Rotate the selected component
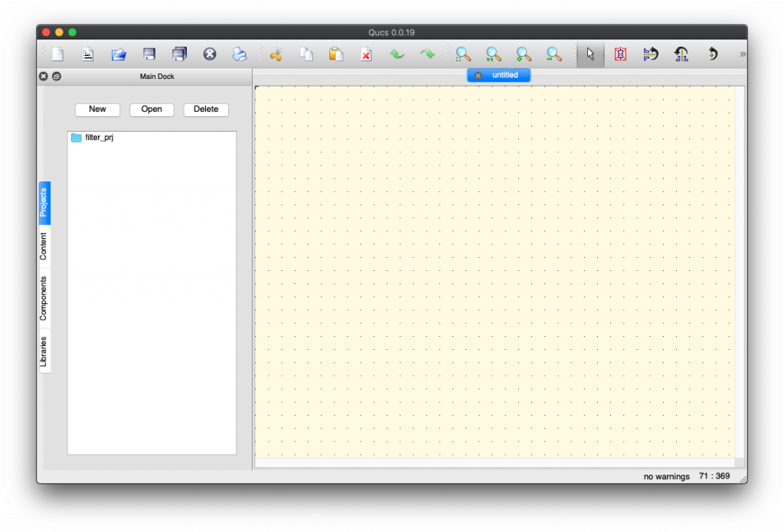784x532 pixels. coord(713,54)
